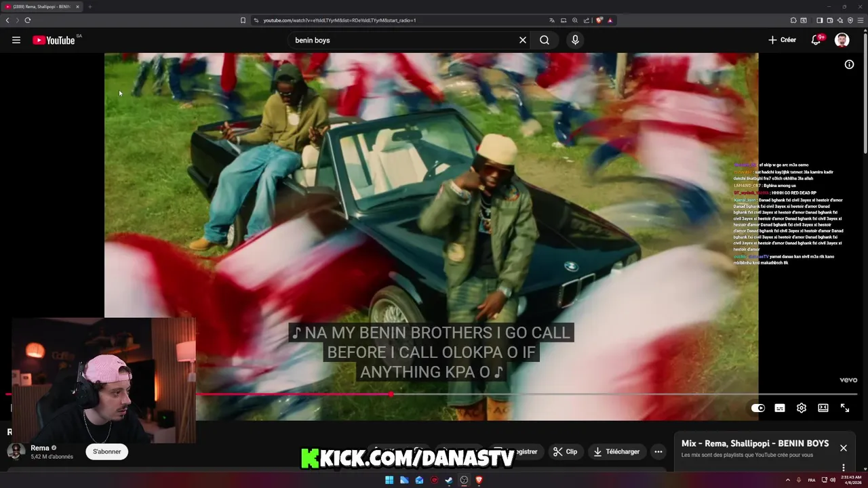
Task: Close the Mix playlist panel
Action: [x=844, y=448]
